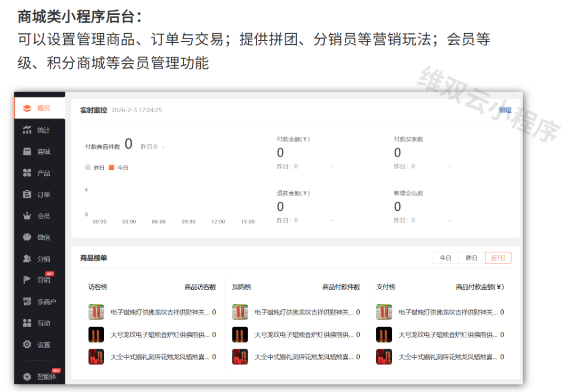Click 大号龙纹 thumbnail in 支付榜

point(384,334)
